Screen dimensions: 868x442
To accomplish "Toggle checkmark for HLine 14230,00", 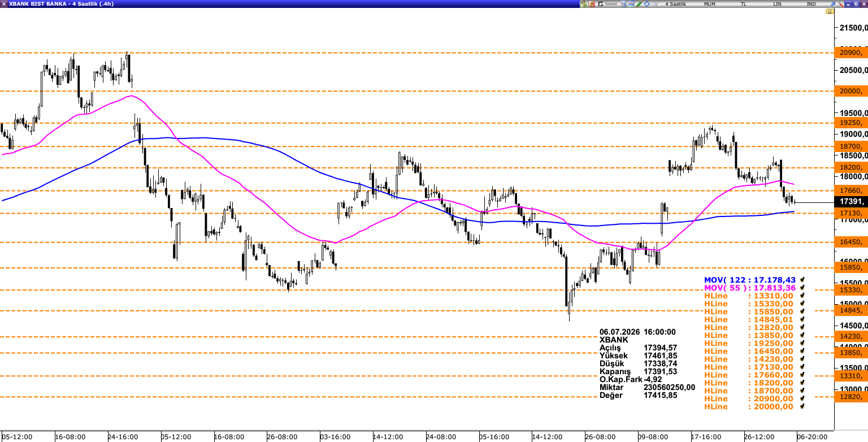I will [802, 359].
